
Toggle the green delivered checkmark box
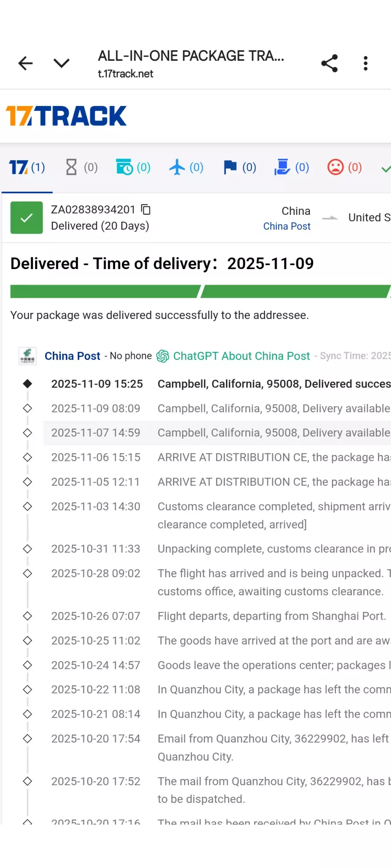pos(27,218)
